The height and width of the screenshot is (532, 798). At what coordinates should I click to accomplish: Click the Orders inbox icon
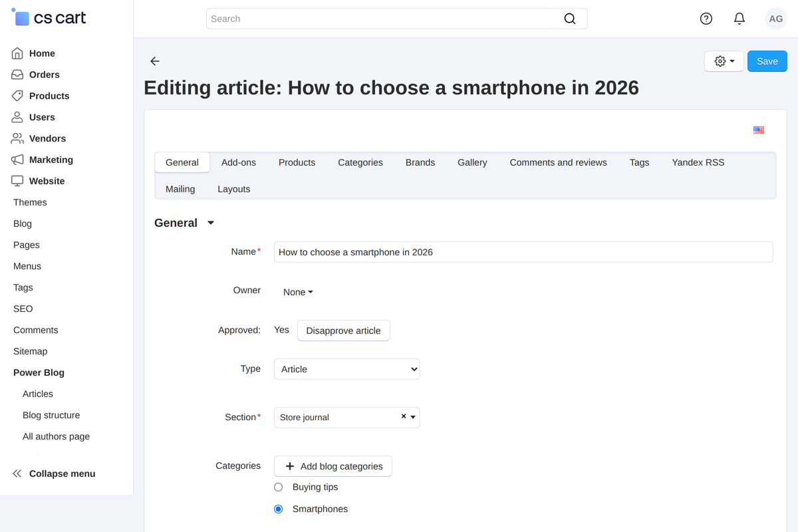pyautogui.click(x=17, y=74)
